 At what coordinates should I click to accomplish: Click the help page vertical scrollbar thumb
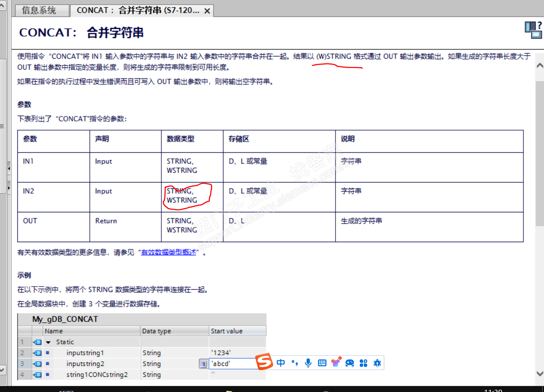539,154
